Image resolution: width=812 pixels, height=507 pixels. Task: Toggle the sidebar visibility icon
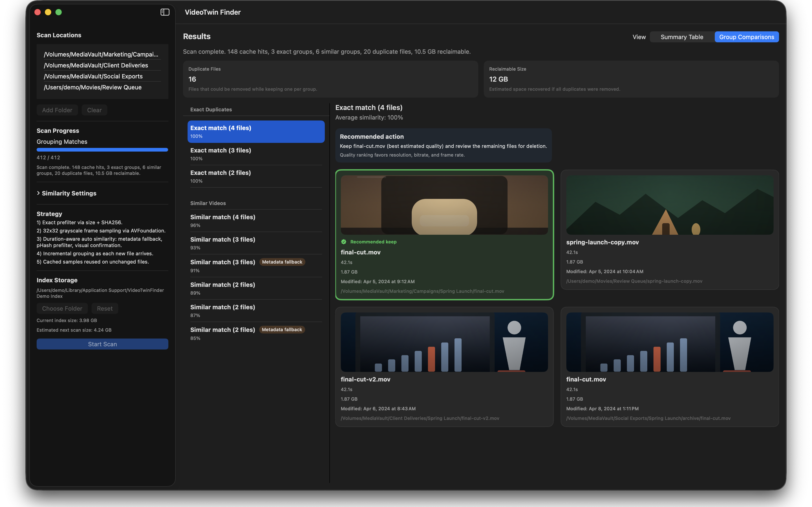(x=165, y=12)
